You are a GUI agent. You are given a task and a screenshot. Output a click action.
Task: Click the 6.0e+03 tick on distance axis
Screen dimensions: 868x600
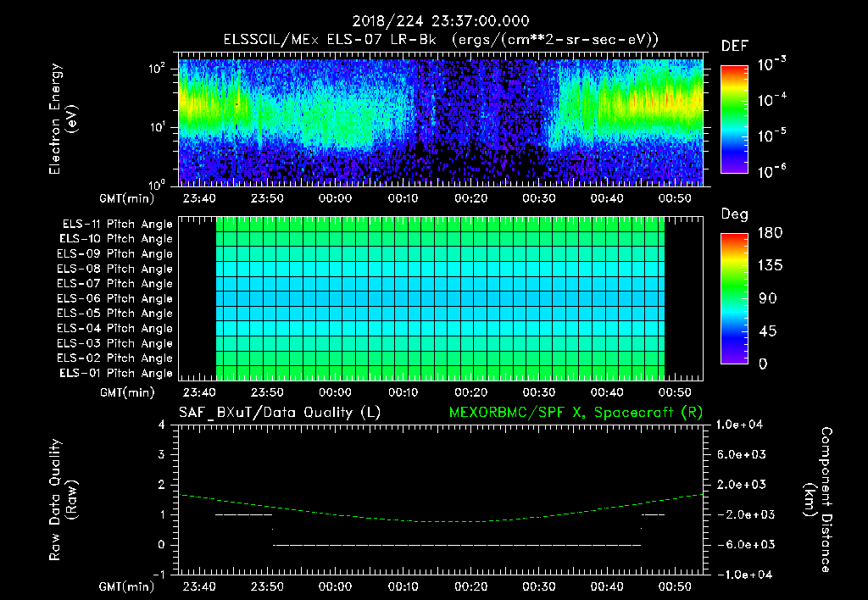tap(741, 454)
